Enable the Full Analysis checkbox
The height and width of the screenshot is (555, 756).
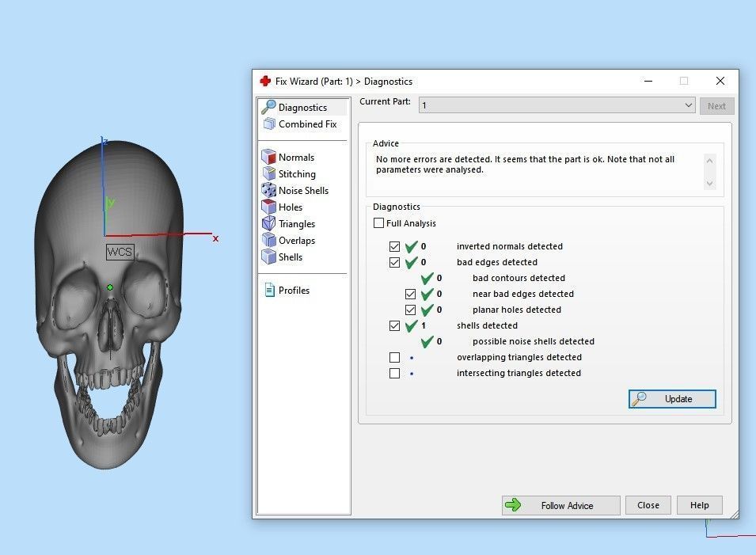[379, 222]
